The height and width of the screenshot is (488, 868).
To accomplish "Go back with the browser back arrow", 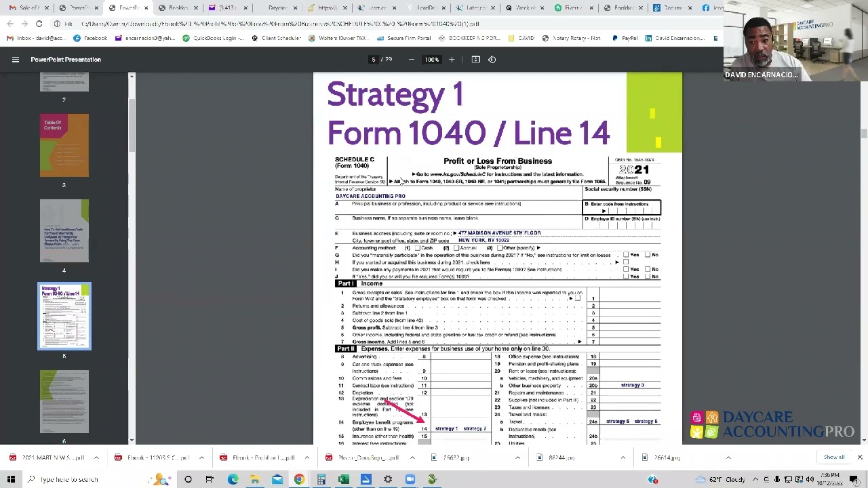I will coord(9,24).
